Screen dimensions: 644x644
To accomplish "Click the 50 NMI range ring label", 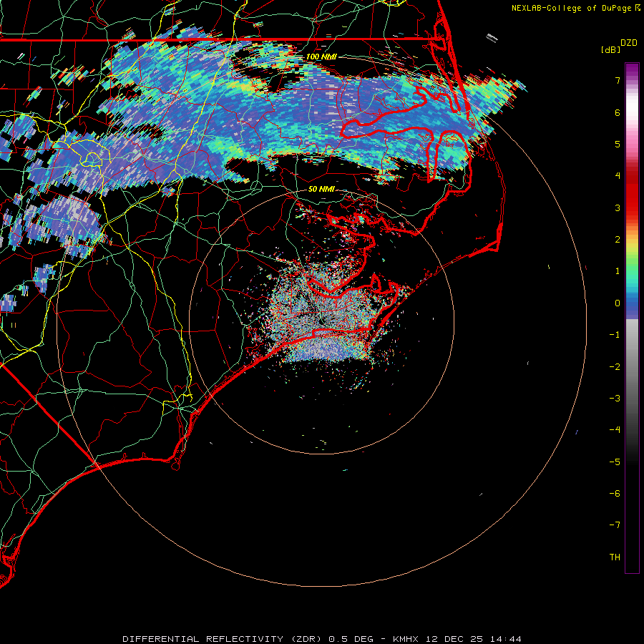I will [321, 190].
